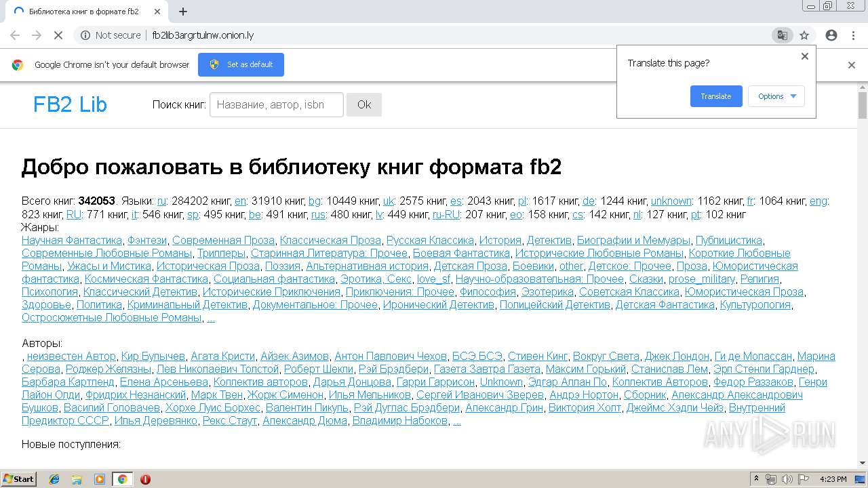Bookmark this page with the star

coord(804,35)
